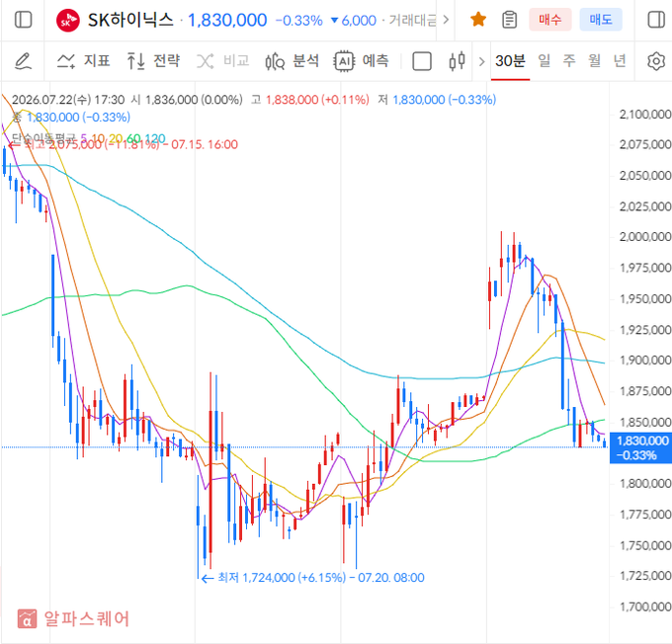Click the 단순이동평균 indicator label

pos(43,138)
